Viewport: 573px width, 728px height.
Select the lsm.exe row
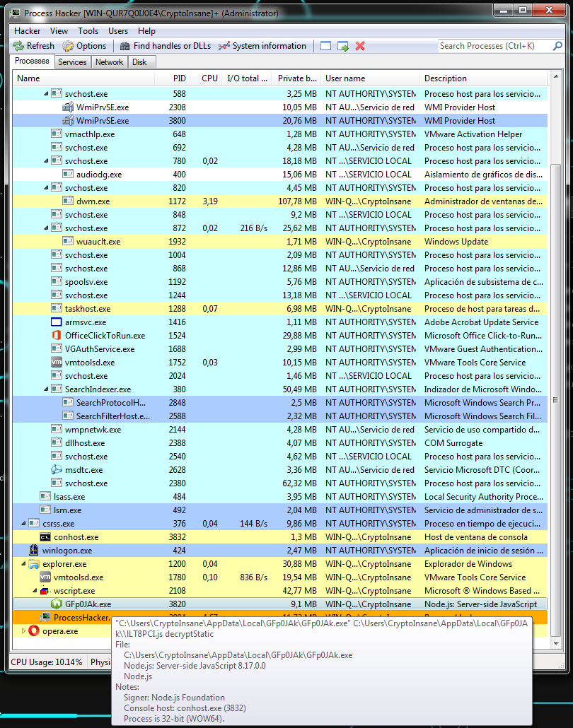coord(279,510)
